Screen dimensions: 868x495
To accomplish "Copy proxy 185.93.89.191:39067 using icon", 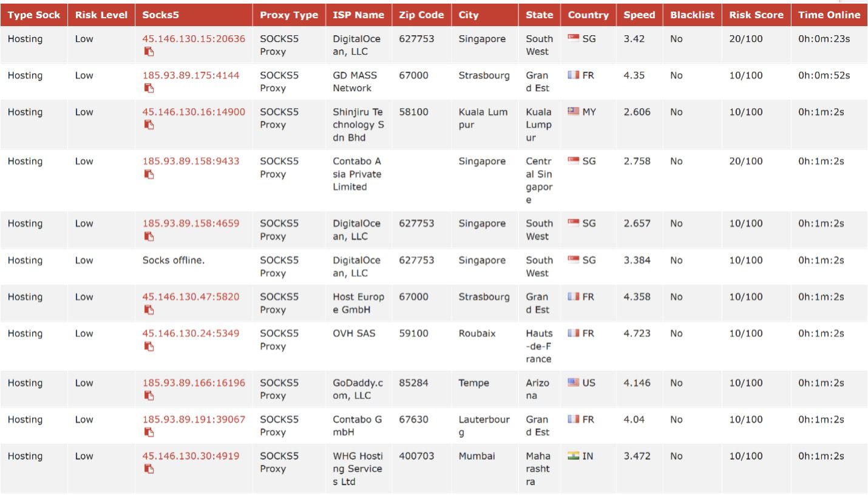I will 149,432.
